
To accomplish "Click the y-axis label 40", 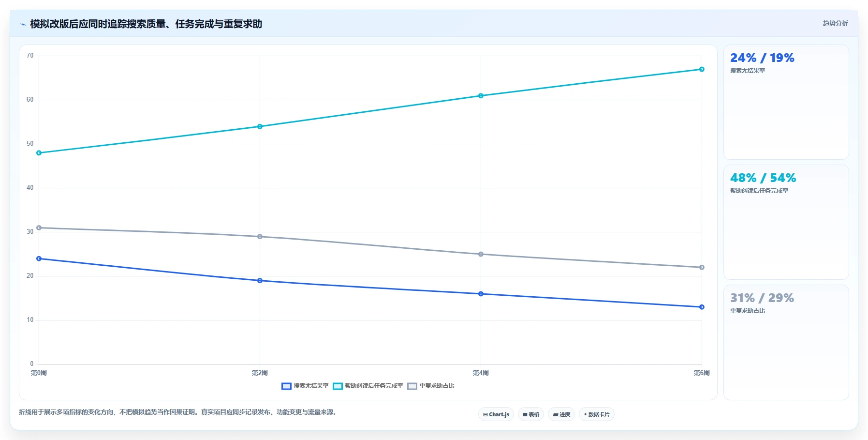I will 30,188.
